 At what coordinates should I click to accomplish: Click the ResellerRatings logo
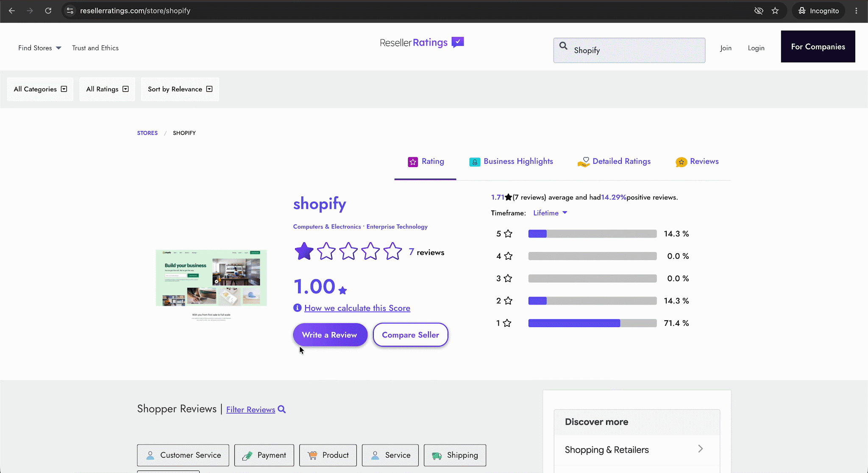[422, 42]
